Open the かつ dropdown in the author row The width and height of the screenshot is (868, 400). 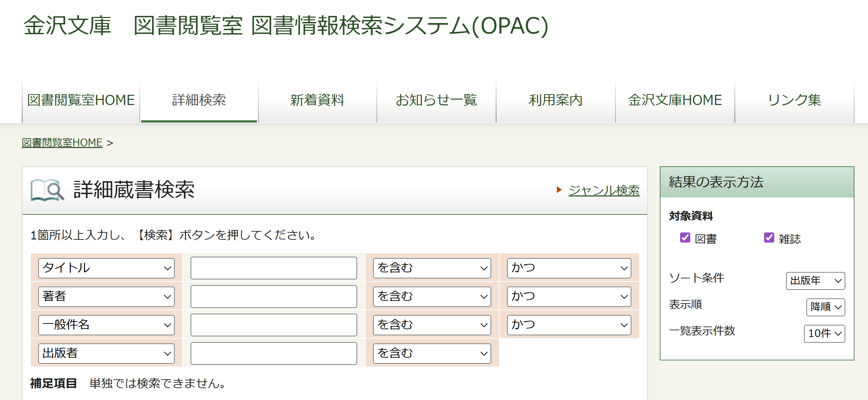pos(568,296)
